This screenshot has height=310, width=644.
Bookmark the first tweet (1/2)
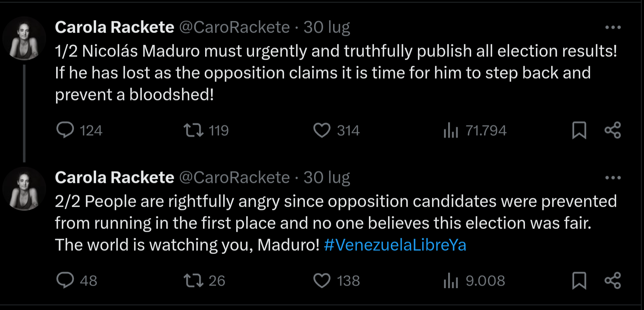pos(579,130)
